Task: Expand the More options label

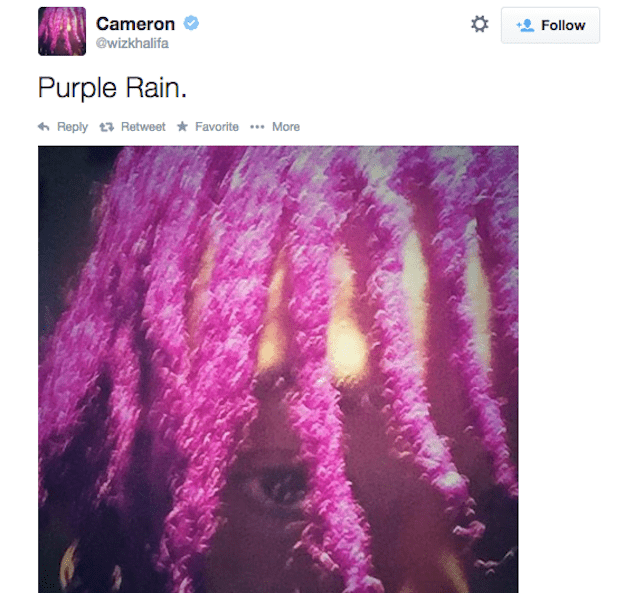Action: (x=286, y=127)
